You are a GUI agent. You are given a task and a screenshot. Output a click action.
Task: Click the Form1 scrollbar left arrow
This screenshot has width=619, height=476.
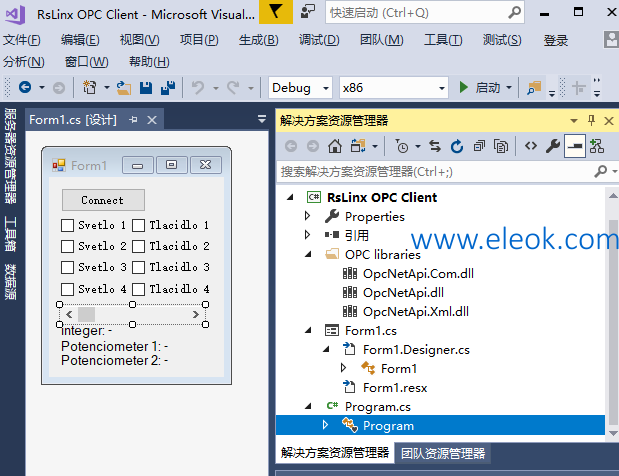pos(69,315)
